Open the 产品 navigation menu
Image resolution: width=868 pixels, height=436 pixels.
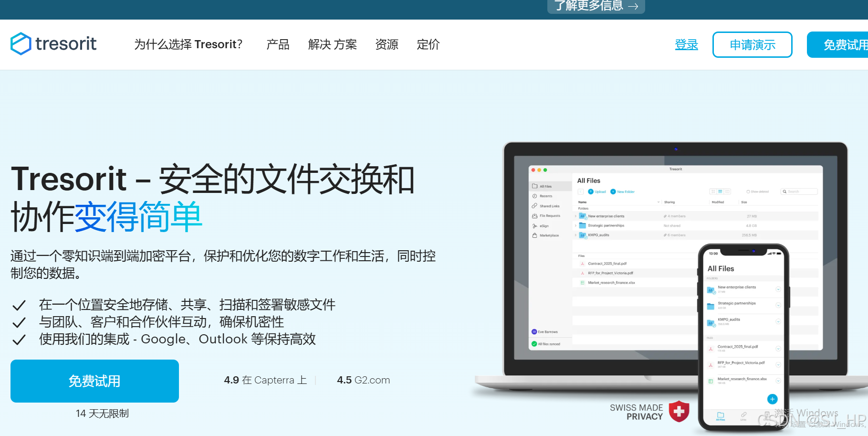[278, 44]
